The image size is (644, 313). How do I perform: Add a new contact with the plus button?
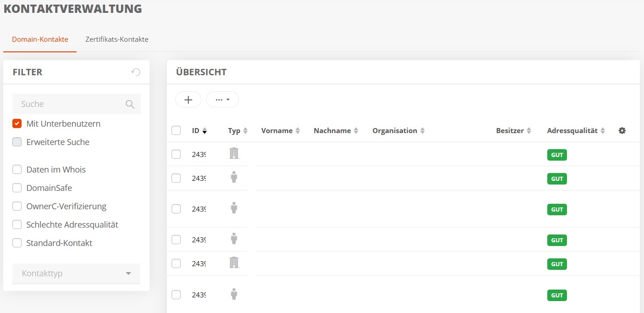(x=188, y=100)
